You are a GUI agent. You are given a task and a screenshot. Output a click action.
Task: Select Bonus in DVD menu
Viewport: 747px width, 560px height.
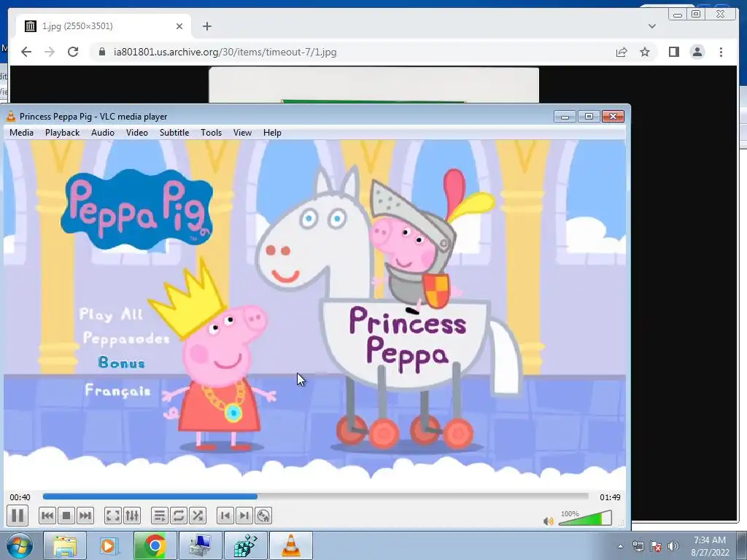122,363
